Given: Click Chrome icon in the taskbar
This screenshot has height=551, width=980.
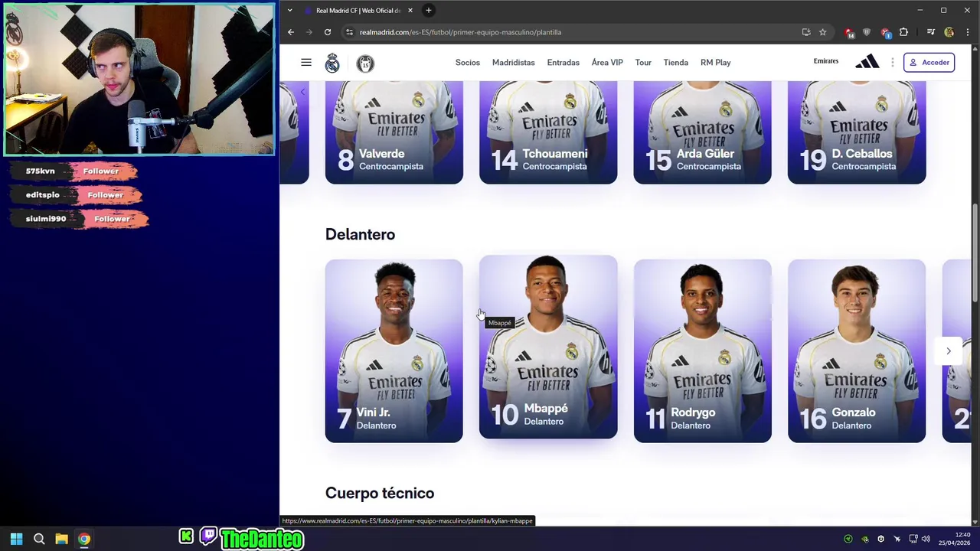Looking at the screenshot, I should click(x=84, y=539).
